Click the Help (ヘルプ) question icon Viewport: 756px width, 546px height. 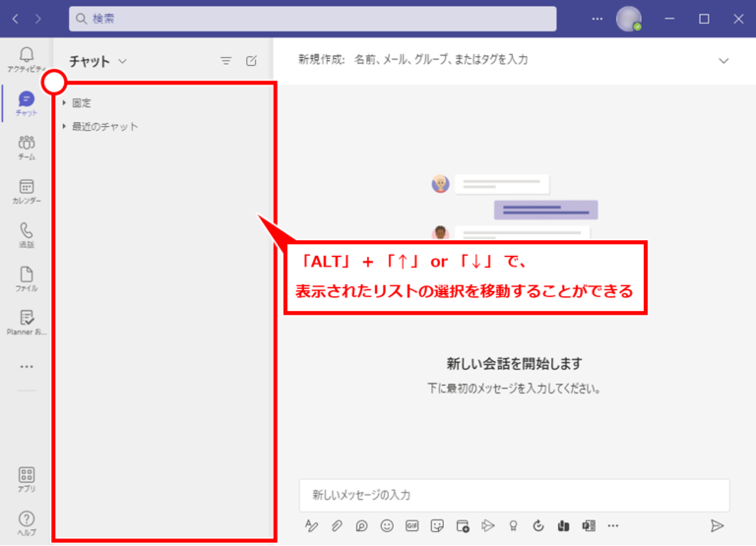point(27,523)
